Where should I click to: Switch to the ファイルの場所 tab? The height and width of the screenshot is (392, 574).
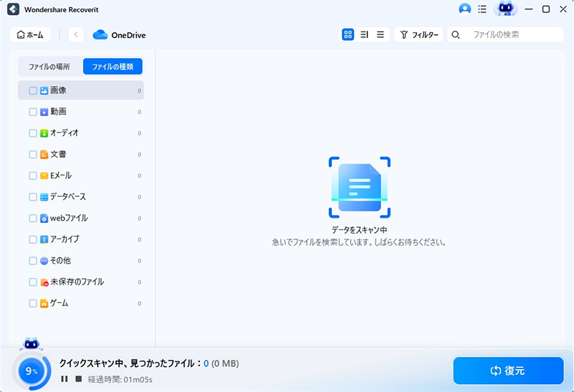[49, 67]
